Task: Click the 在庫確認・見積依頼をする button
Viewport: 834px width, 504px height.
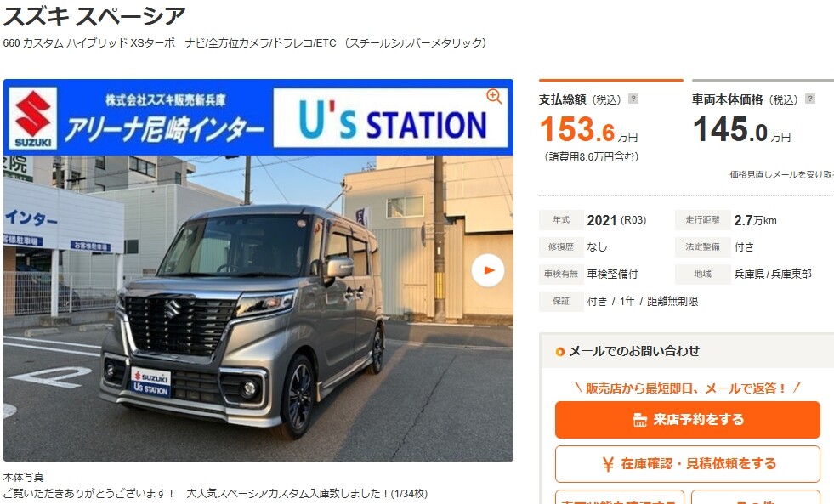Action: (688, 464)
